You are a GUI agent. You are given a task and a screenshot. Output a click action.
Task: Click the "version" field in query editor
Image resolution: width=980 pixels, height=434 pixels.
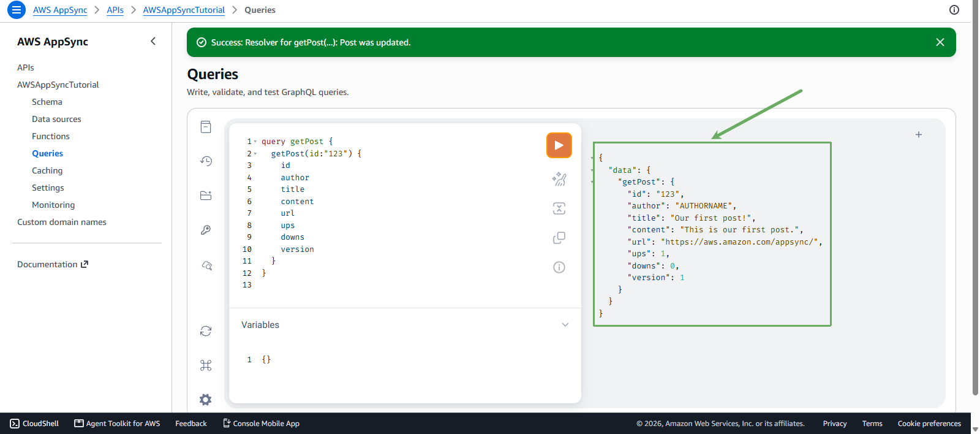click(x=297, y=249)
